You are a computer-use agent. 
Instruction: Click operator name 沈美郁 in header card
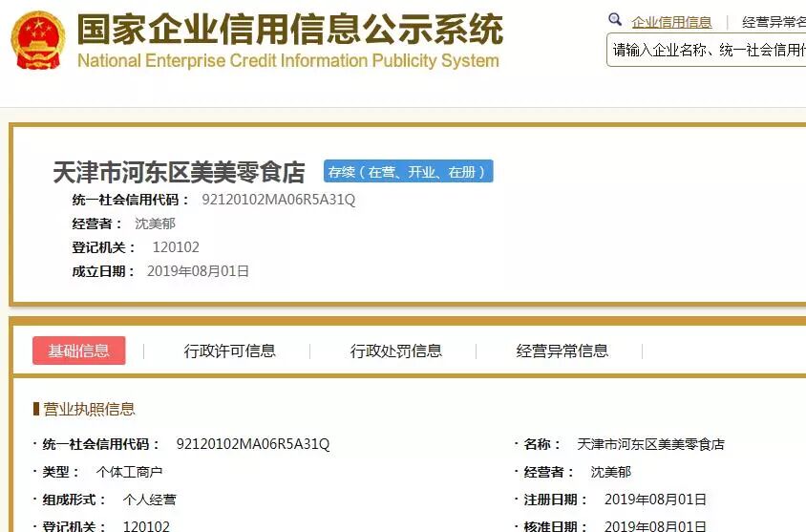156,223
